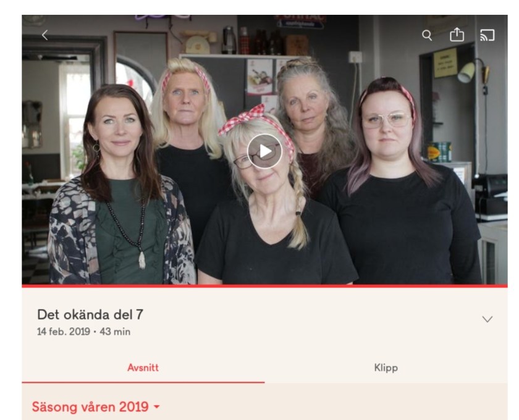Open search with the magnifying glass icon
The height and width of the screenshot is (420, 519).
(x=427, y=35)
